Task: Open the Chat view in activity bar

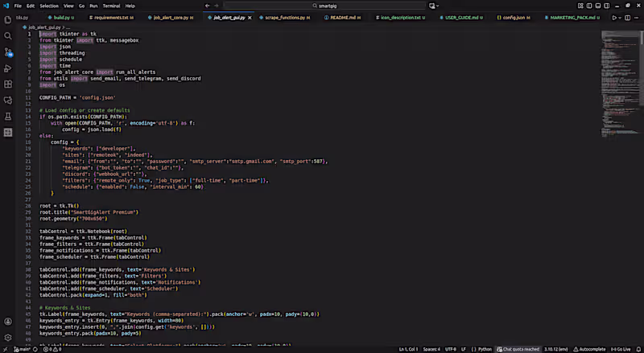Action: tap(8, 101)
